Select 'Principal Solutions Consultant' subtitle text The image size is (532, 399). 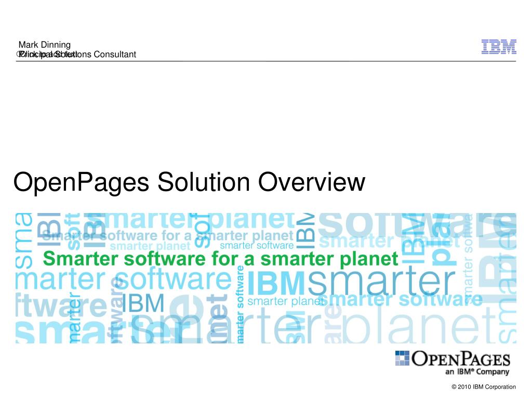coord(77,54)
